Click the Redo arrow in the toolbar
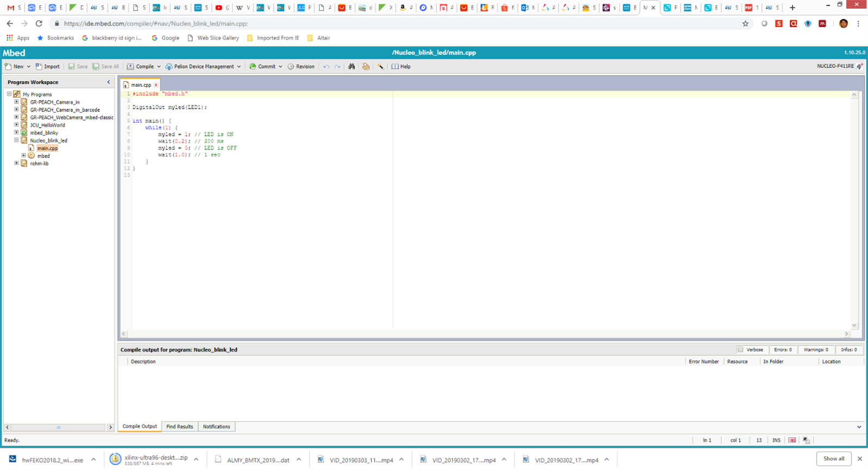 [337, 66]
